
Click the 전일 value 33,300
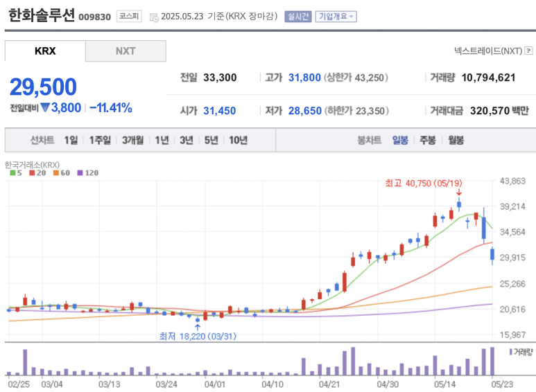220,78
